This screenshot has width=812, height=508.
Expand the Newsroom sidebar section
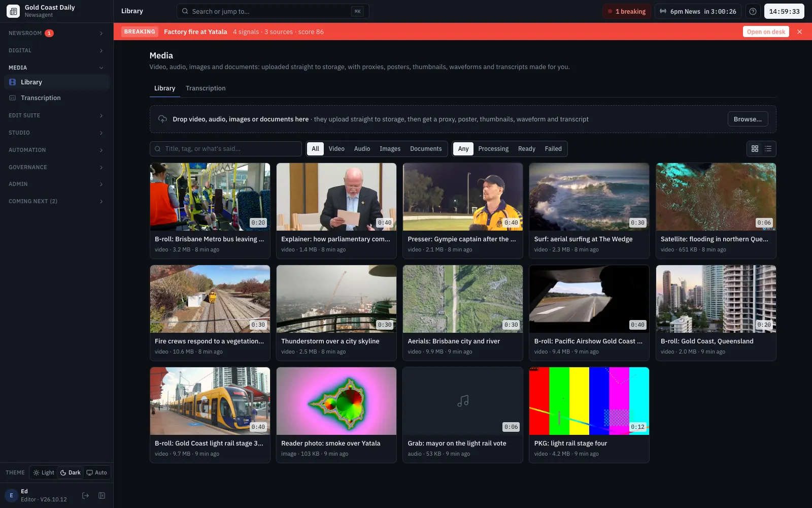pos(56,33)
